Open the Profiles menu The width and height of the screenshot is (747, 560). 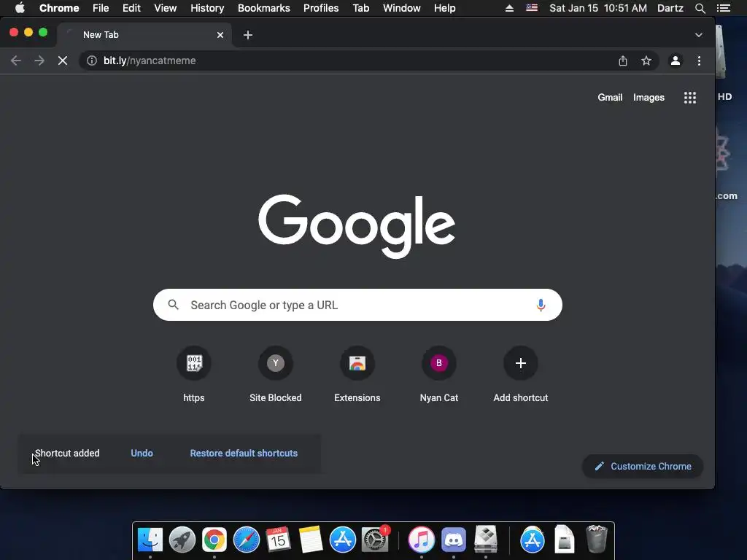[321, 8]
